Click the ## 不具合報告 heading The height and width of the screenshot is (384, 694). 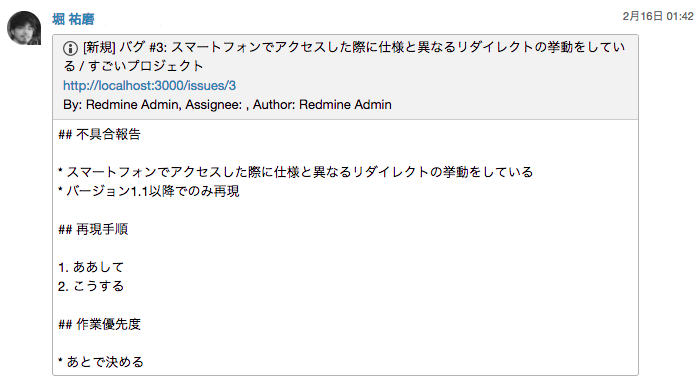[x=100, y=134]
